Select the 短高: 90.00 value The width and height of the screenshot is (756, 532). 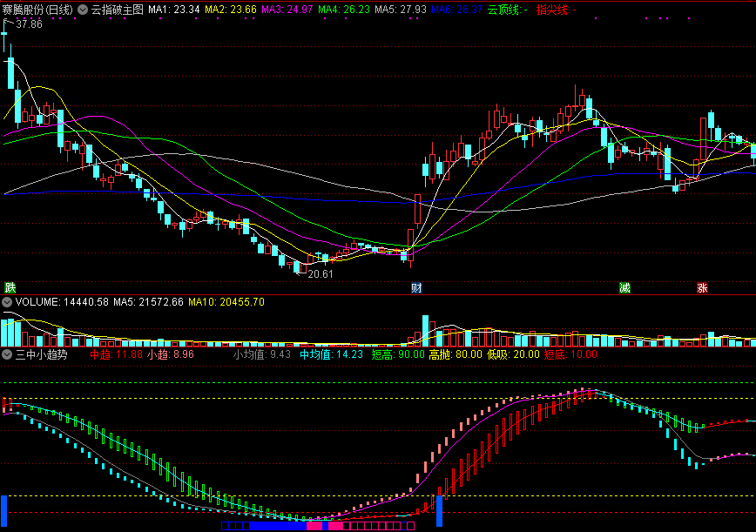pyautogui.click(x=398, y=354)
